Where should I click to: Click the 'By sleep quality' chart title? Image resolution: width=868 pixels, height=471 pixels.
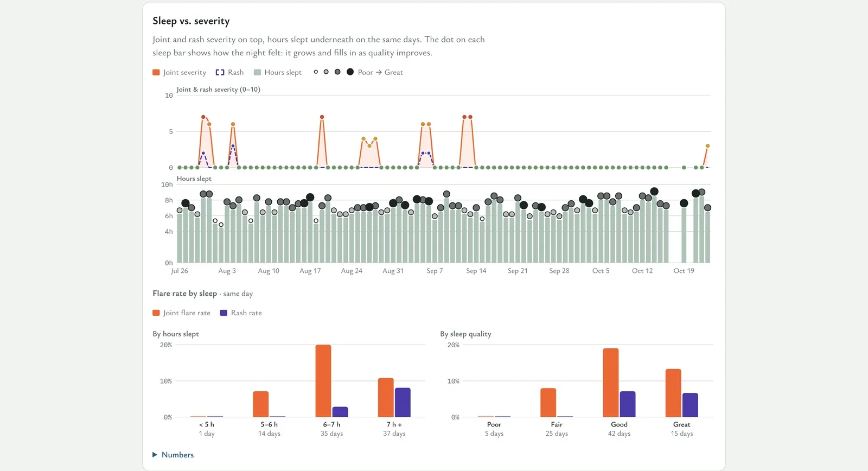(x=465, y=334)
